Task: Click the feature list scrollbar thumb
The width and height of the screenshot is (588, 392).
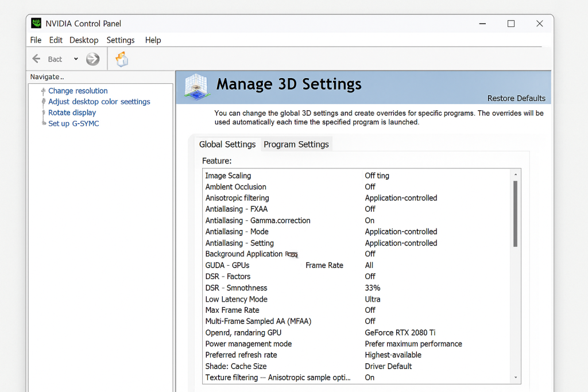Action: [x=516, y=214]
